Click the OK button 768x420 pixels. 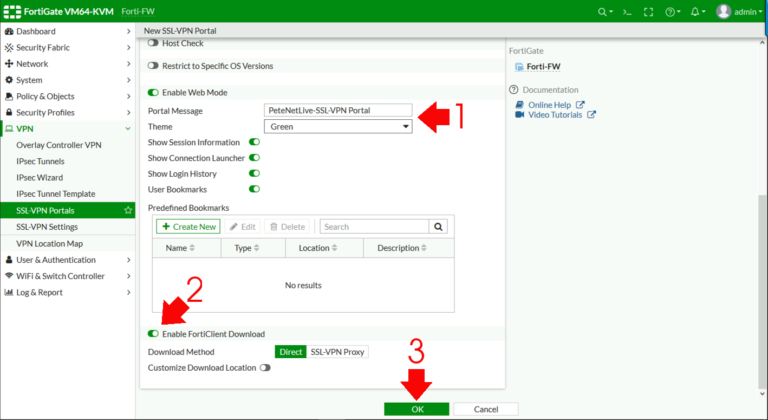pyautogui.click(x=416, y=409)
